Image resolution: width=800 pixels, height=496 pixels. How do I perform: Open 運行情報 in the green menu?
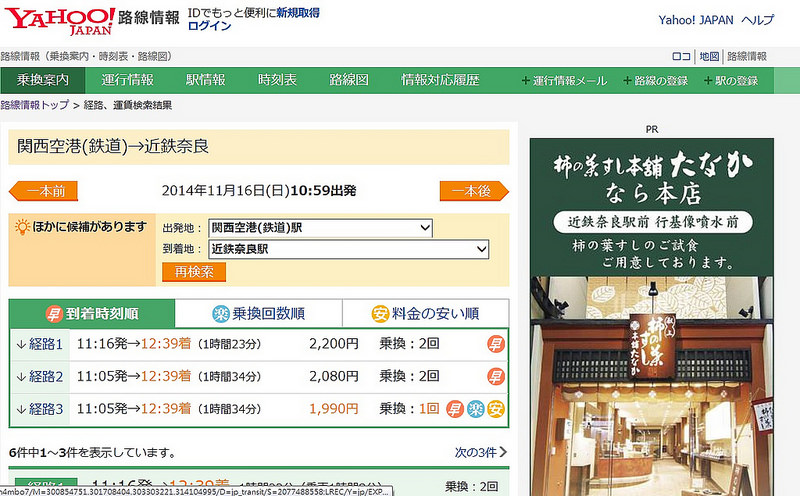[127, 80]
